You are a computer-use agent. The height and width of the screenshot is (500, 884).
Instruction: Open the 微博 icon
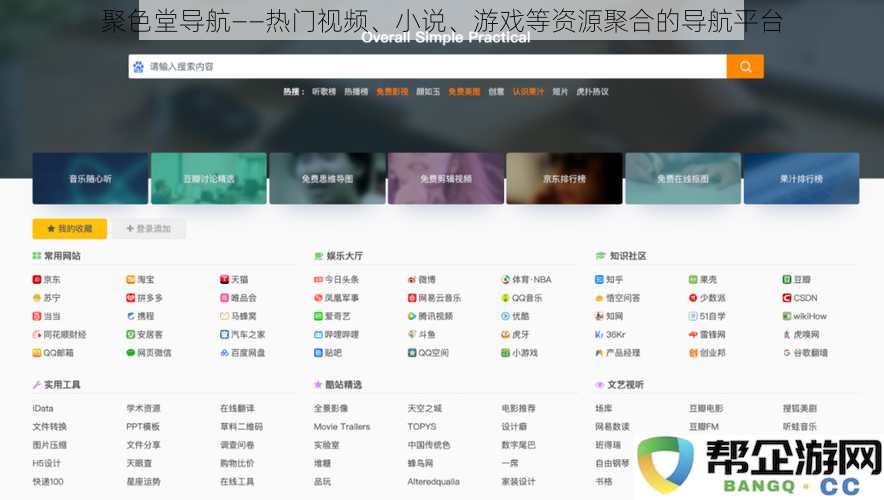[x=412, y=280]
